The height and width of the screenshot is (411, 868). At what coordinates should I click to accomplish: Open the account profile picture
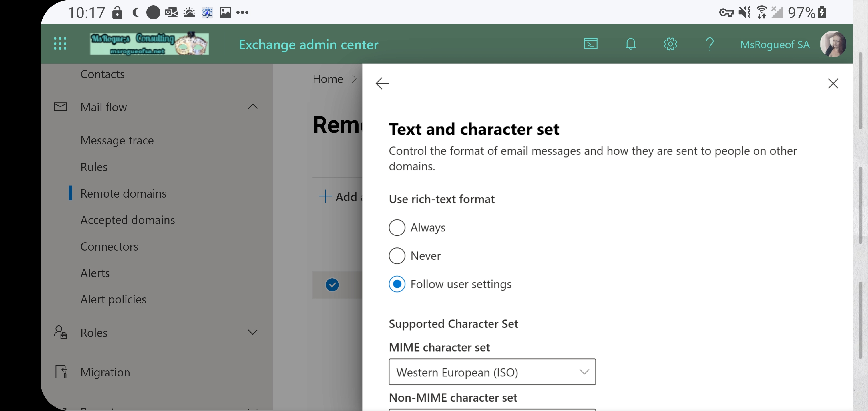(x=832, y=44)
